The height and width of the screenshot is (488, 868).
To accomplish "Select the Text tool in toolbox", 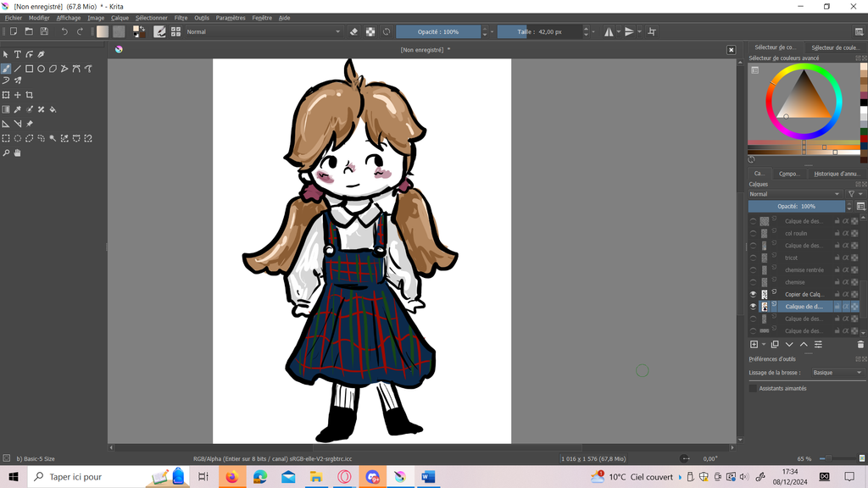I will [x=17, y=54].
